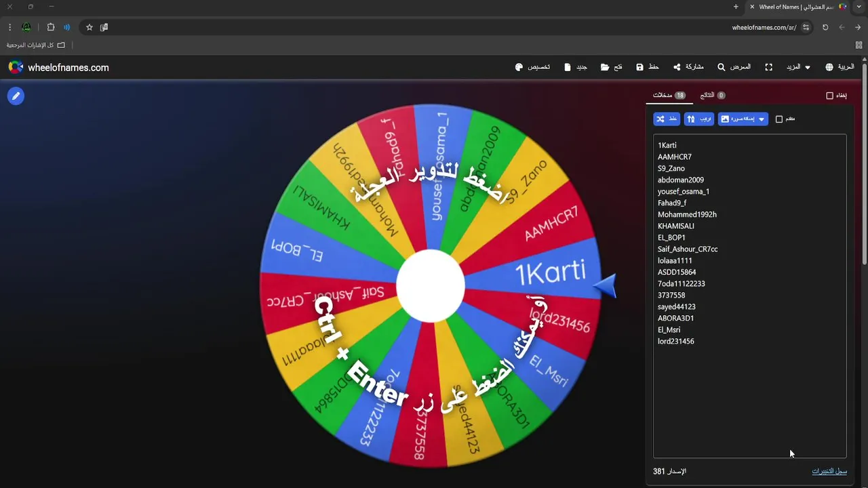The width and height of the screenshot is (868, 488).
Task: Reload the page
Action: (x=825, y=27)
